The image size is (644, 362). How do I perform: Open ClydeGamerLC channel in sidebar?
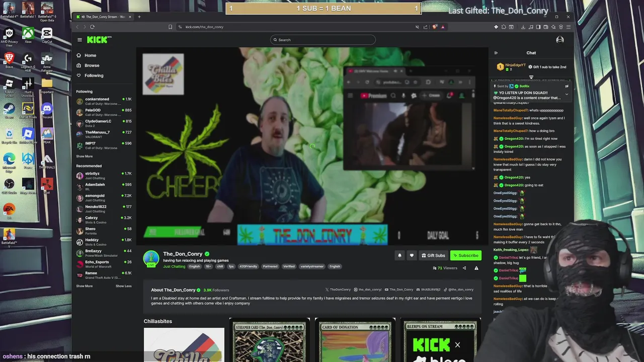pos(104,123)
